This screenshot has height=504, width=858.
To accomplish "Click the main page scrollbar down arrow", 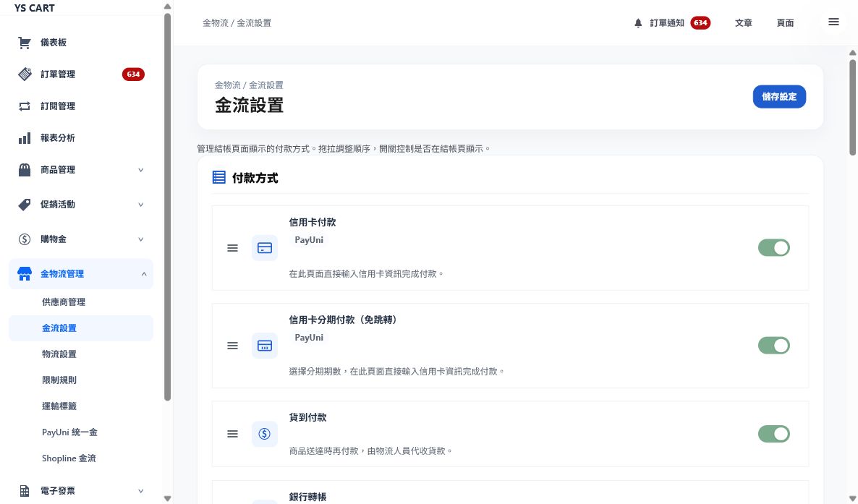I will pos(852,498).
